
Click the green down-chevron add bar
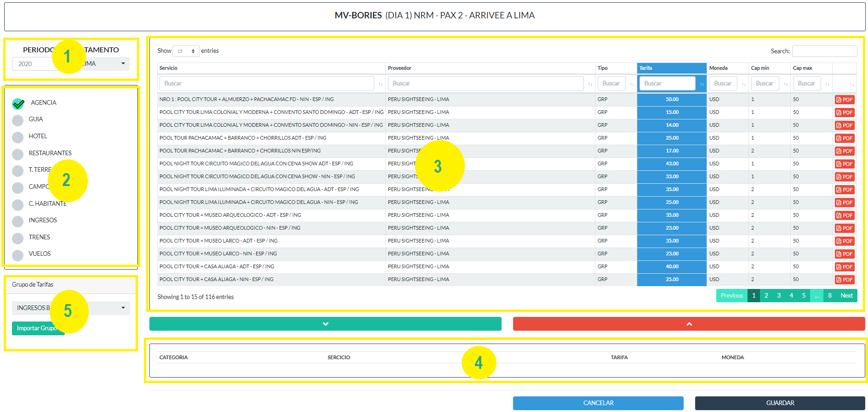point(325,324)
